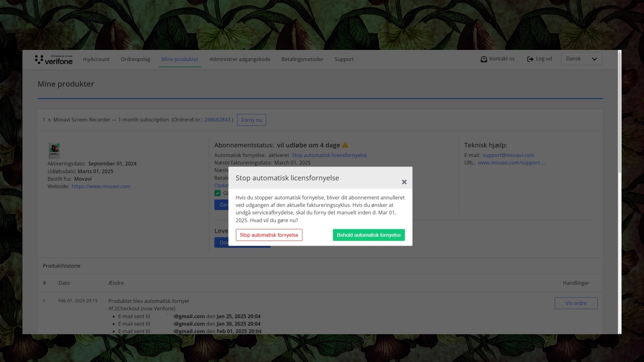Viewport: 644px width, 362px height.
Task: Expand language list via chevron arrow
Action: coord(594,59)
